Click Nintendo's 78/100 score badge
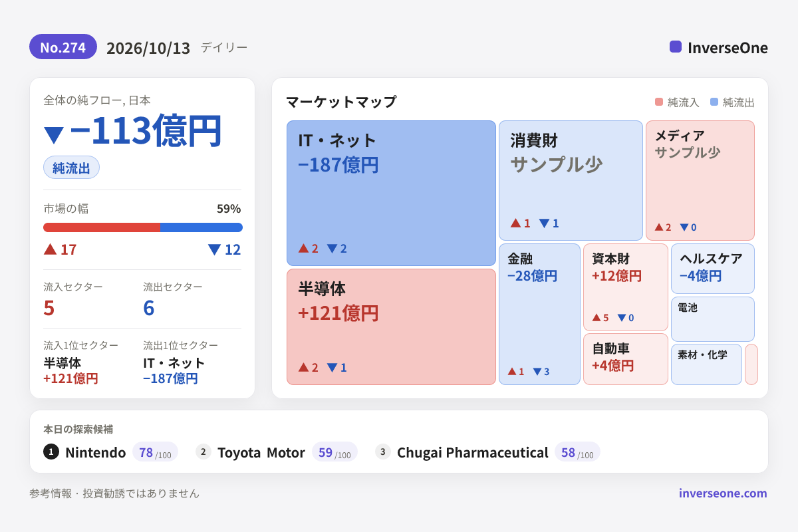Viewport: 798px width, 532px height. click(155, 452)
